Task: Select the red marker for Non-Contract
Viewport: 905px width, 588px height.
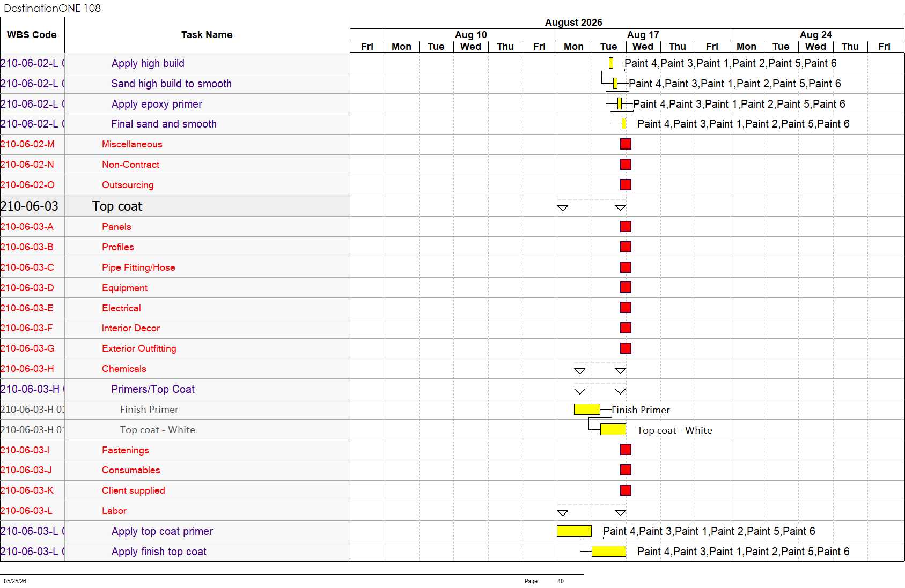Action: [x=626, y=165]
